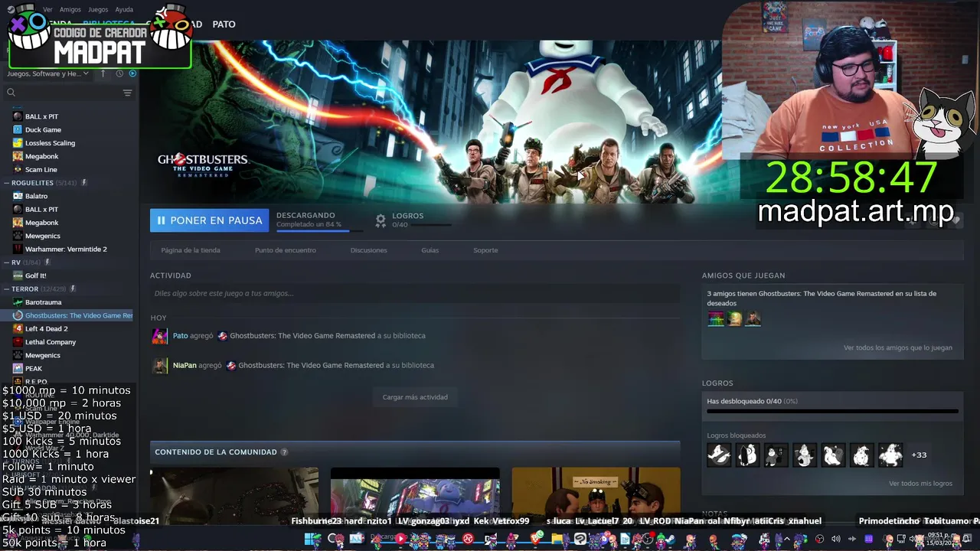The width and height of the screenshot is (980, 551).
Task: Select PEAK in the Terror collection
Action: pos(33,368)
